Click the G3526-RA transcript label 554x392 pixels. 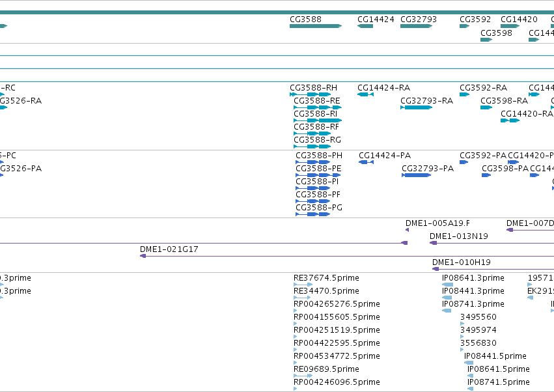(20, 101)
